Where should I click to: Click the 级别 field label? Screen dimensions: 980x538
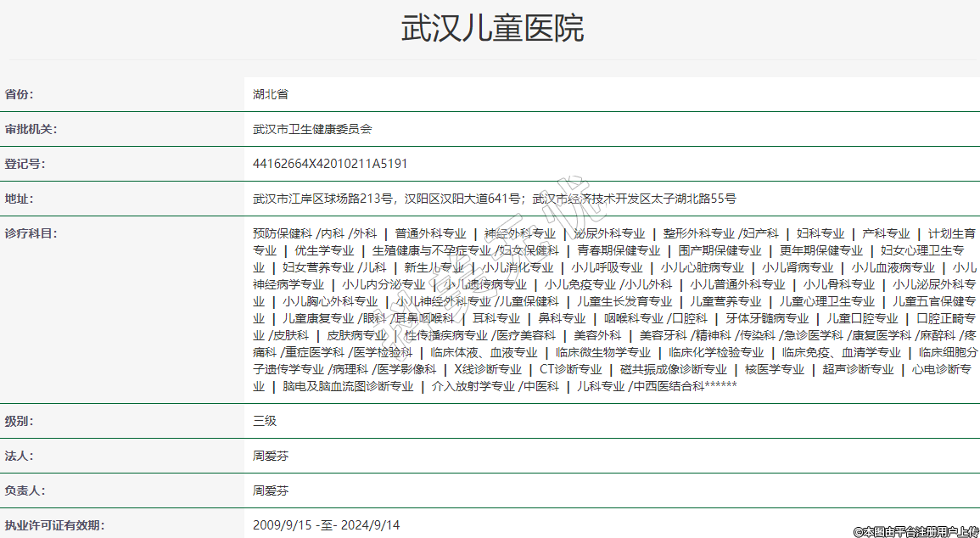[x=20, y=421]
